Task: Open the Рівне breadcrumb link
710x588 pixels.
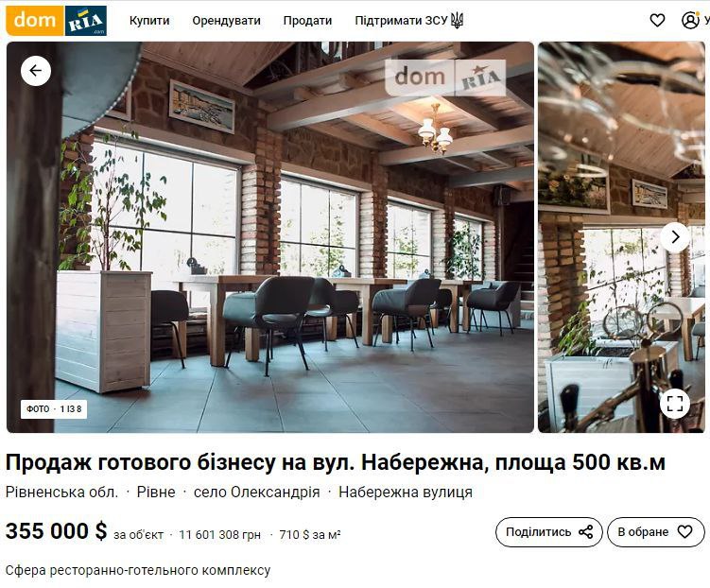Action: 156,492
